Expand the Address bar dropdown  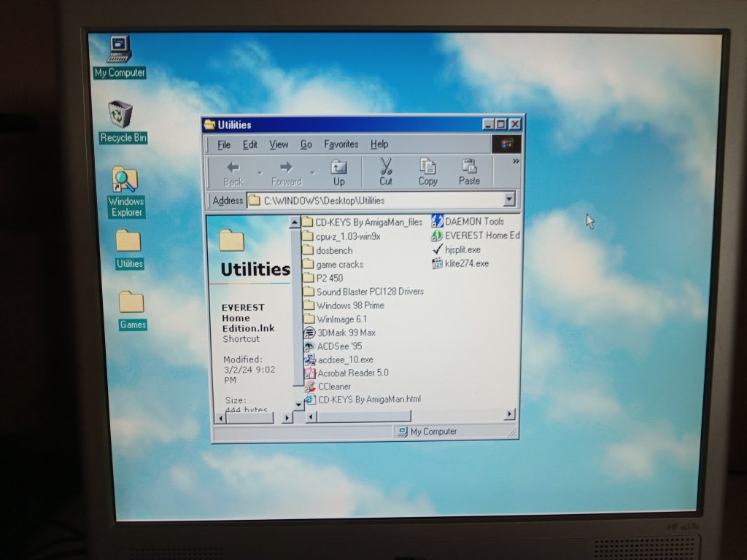pyautogui.click(x=509, y=200)
